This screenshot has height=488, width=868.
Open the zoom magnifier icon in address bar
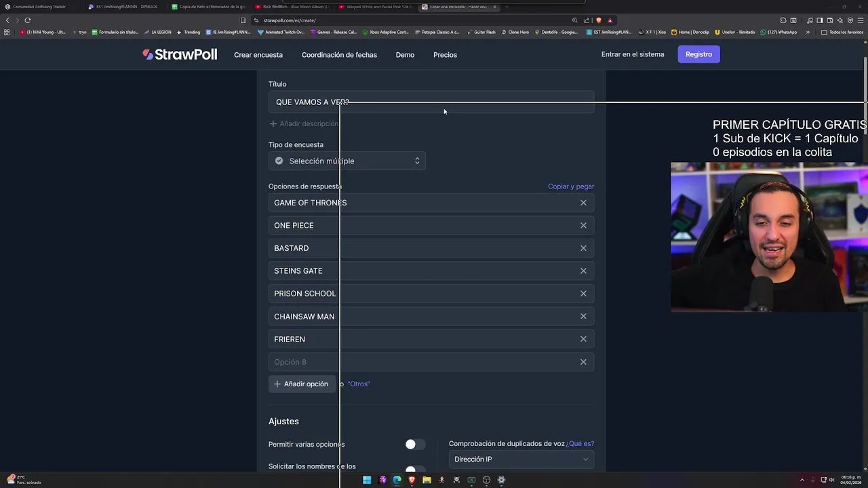coord(575,20)
